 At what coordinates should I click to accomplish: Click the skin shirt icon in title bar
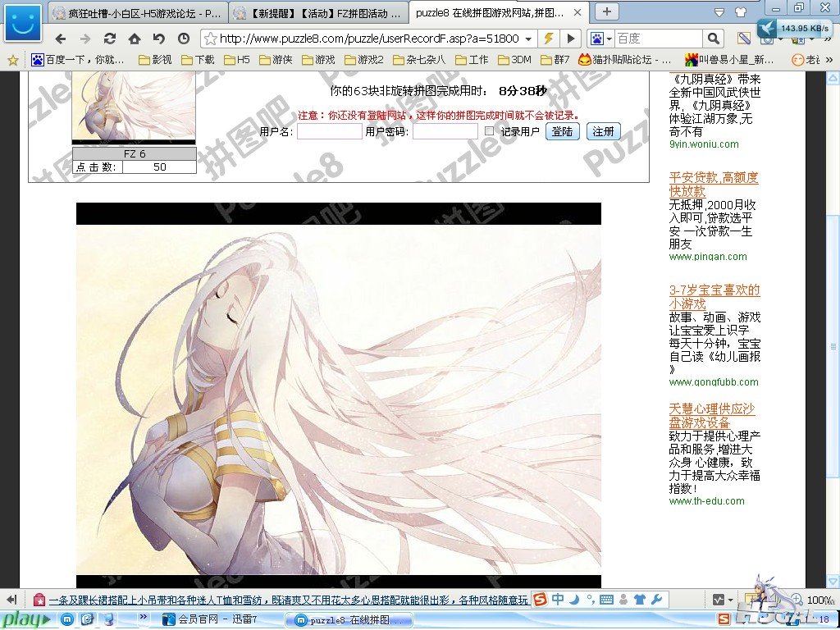(740, 11)
